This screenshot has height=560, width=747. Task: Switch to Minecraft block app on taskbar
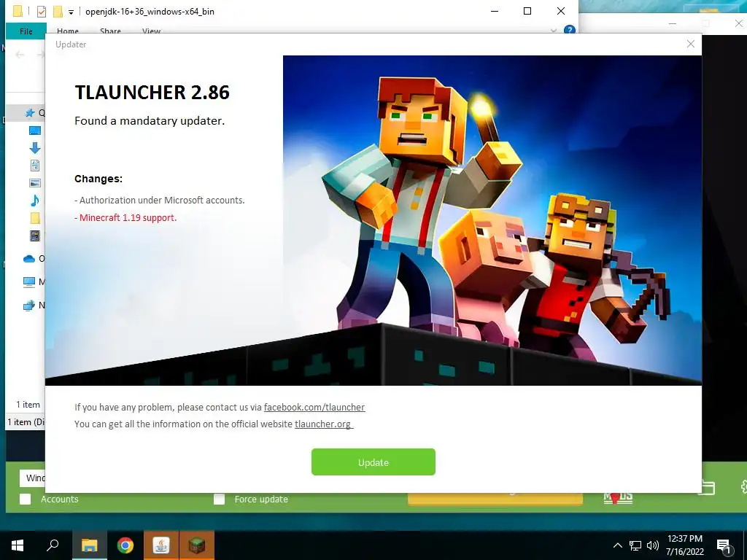pyautogui.click(x=196, y=545)
